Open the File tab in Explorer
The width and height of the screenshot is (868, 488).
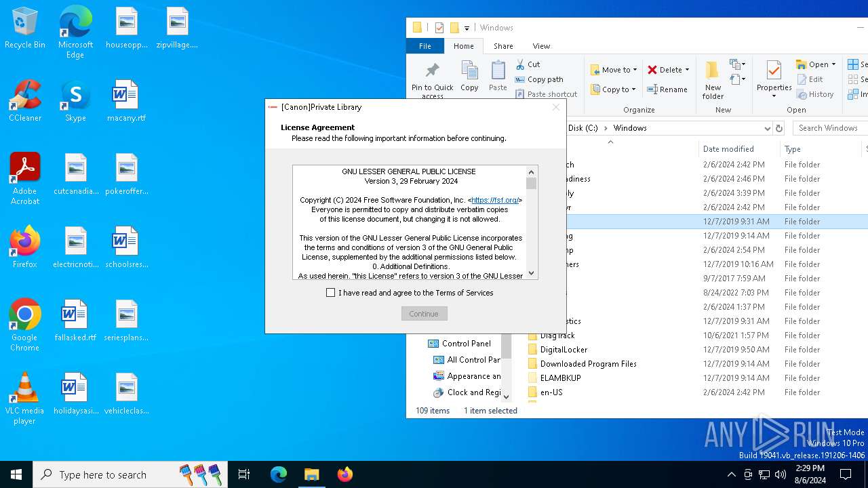(x=425, y=46)
